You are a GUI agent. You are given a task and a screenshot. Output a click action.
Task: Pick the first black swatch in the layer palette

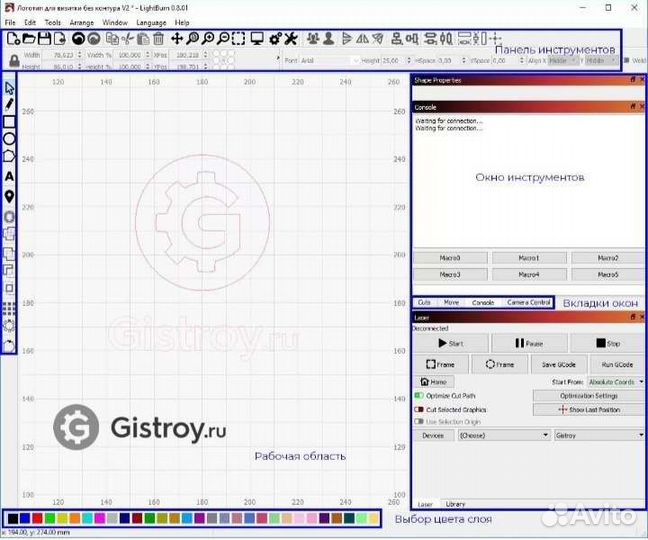tap(11, 519)
